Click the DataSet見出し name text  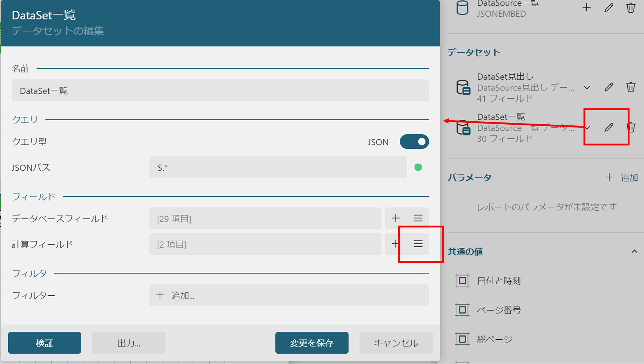[x=505, y=77]
